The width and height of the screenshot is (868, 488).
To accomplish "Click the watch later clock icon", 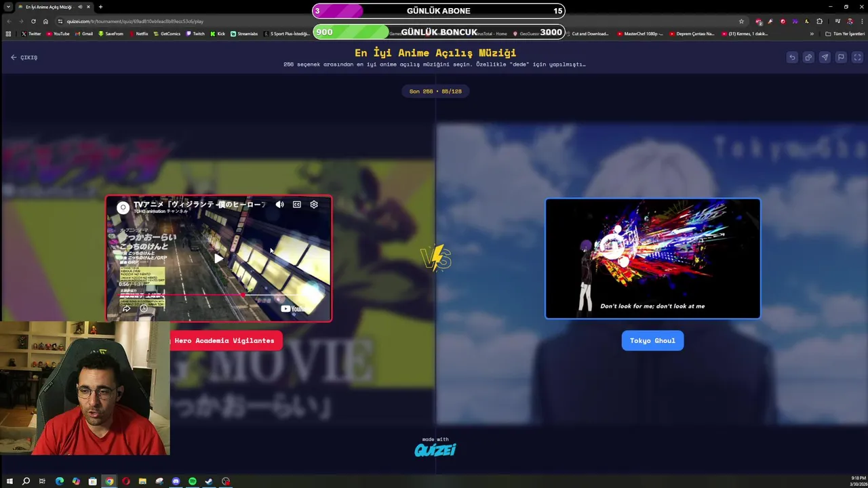I will click(143, 309).
